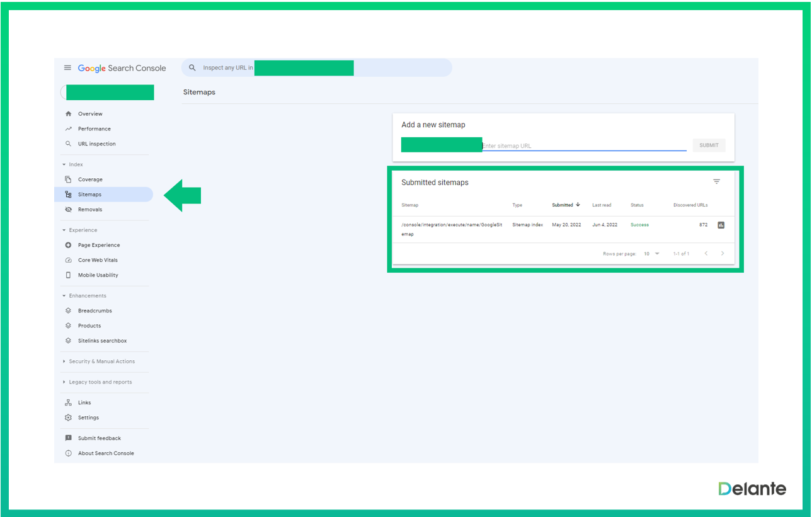Viewport: 812px width, 517px height.
Task: Open Core Web Vitals report
Action: [x=98, y=260]
